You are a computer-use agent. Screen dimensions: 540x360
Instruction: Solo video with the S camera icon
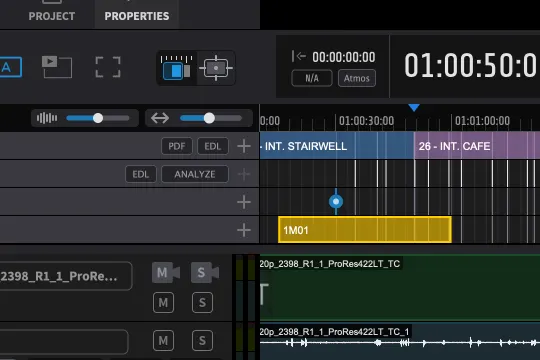[205, 272]
